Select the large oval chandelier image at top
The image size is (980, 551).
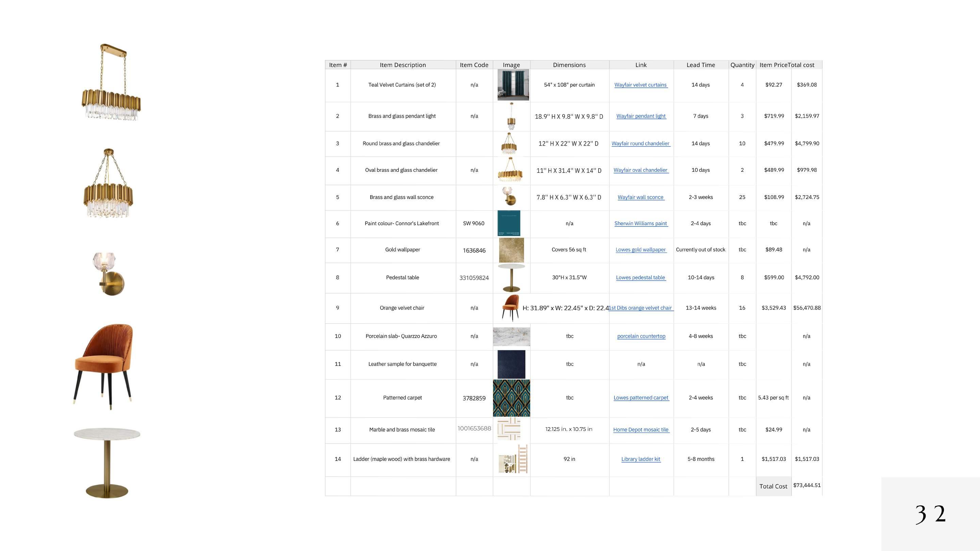coord(111,83)
